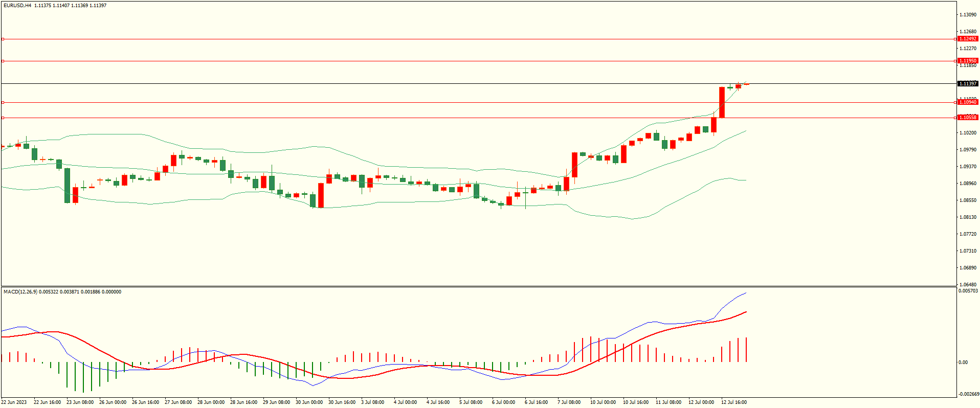Click the 1.06890 price scale value
Image resolution: width=980 pixels, height=408 pixels.
968,268
